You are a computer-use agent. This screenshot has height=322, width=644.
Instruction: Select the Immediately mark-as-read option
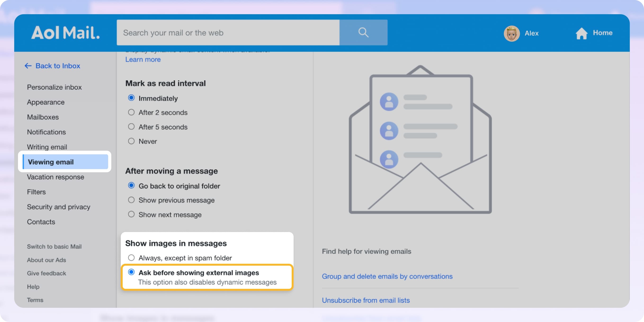tap(131, 98)
